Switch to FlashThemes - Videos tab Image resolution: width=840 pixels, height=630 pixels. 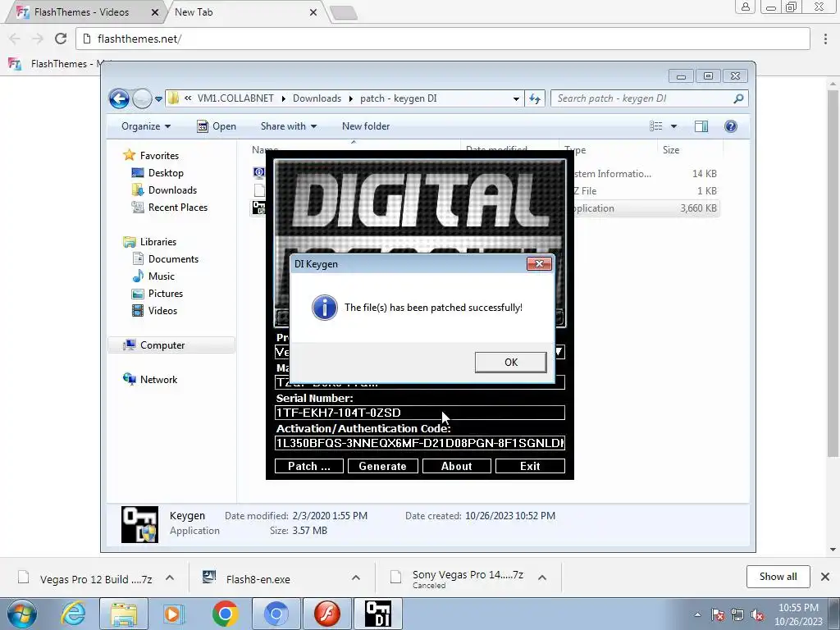[81, 11]
